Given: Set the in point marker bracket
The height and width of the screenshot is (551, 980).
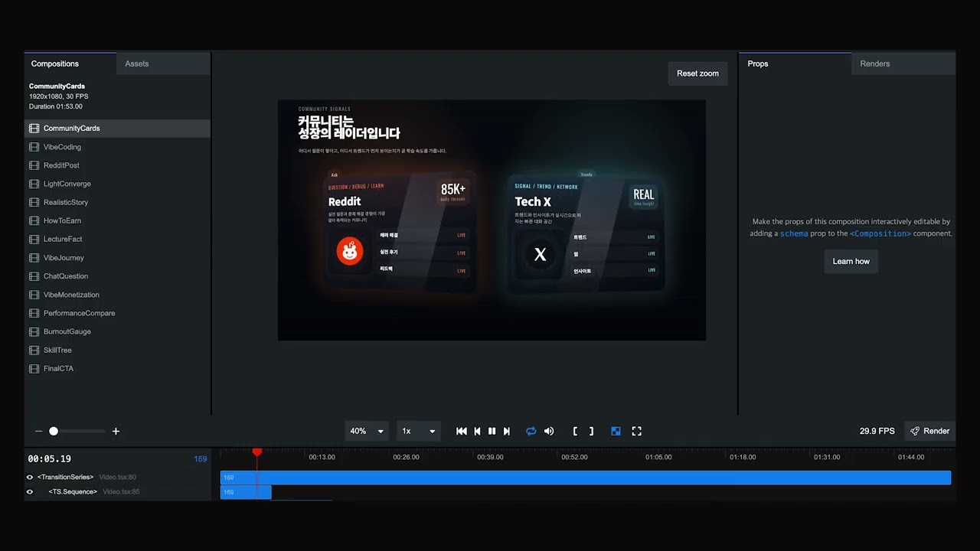Looking at the screenshot, I should pyautogui.click(x=575, y=432).
